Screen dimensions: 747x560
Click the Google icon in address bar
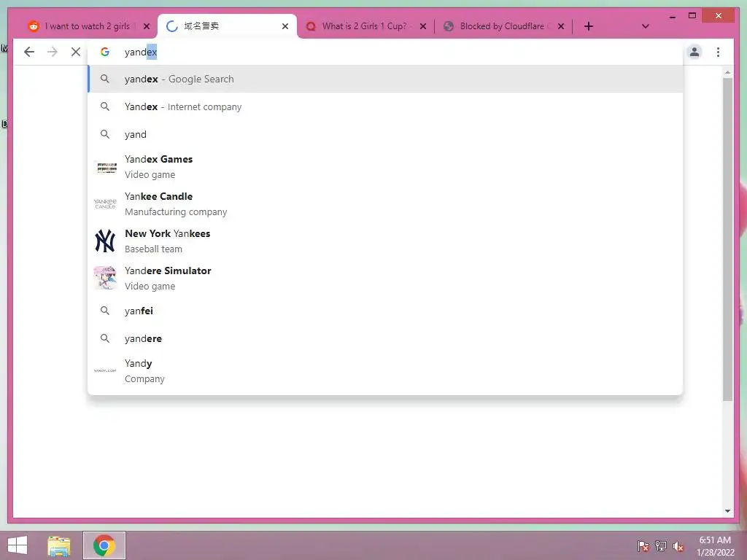(105, 52)
